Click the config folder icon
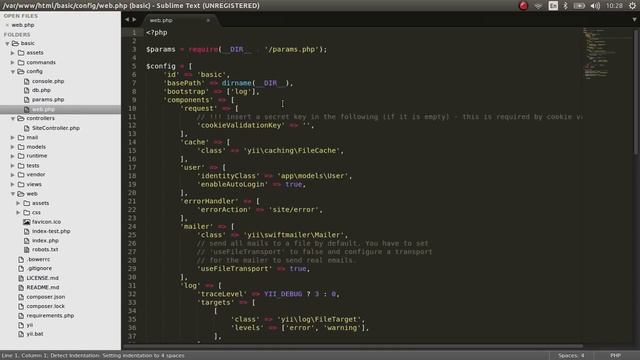 click(x=21, y=72)
